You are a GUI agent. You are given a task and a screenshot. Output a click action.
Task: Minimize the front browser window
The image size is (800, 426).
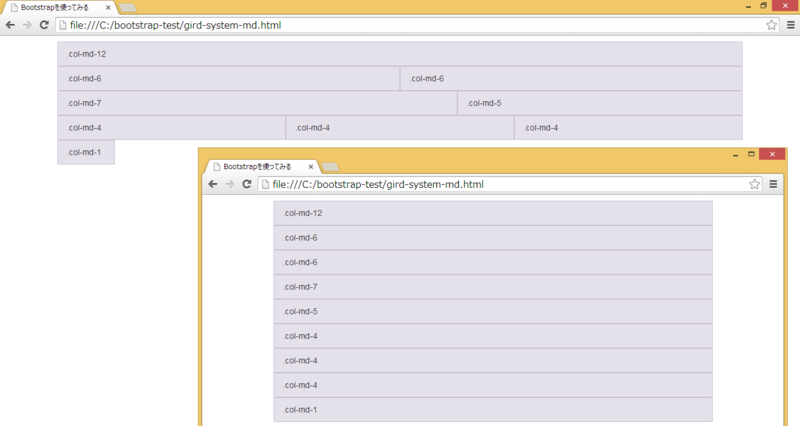point(735,154)
